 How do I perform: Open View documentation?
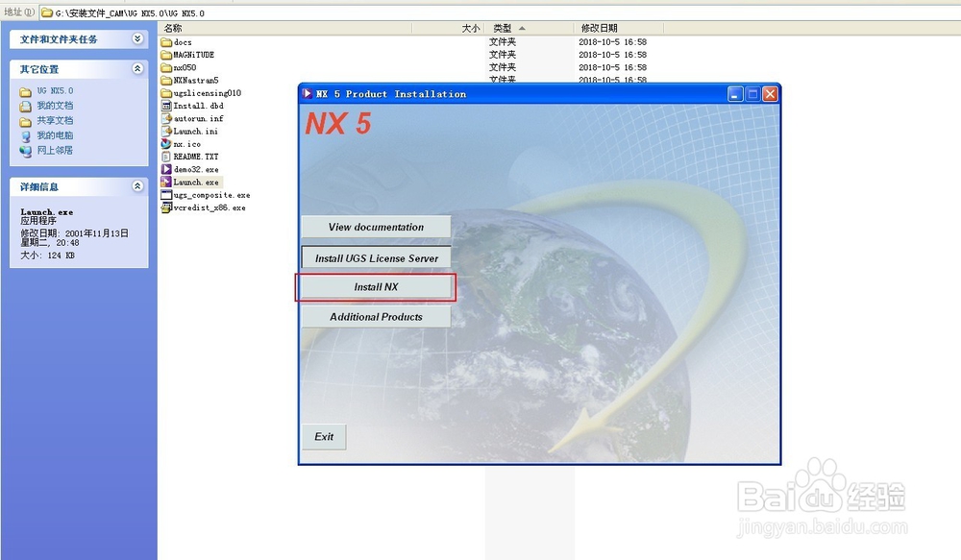click(x=376, y=227)
